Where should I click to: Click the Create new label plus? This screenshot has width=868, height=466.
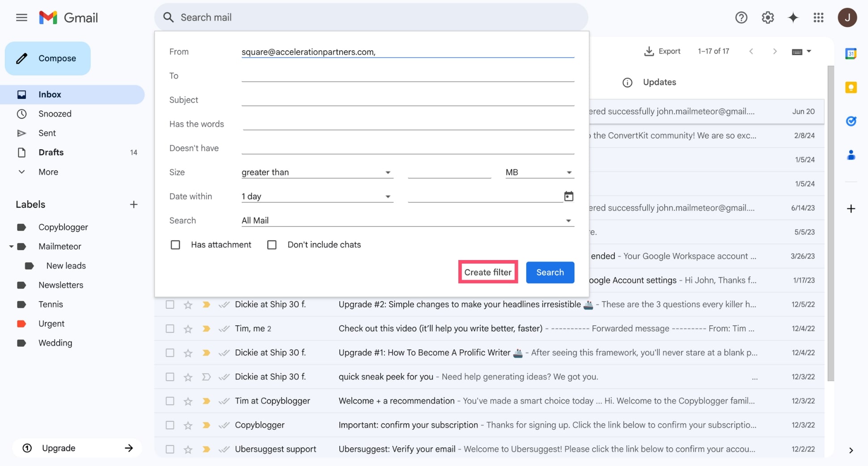tap(133, 205)
